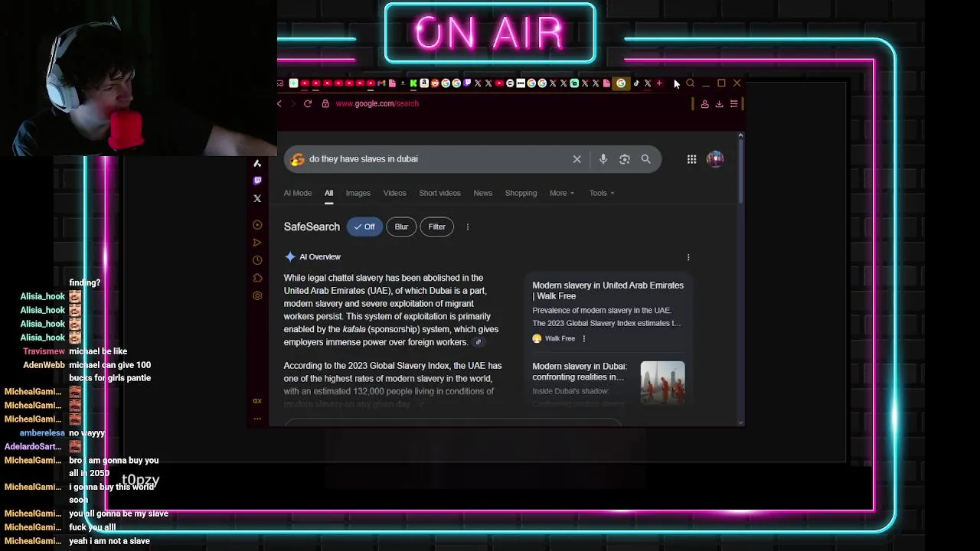980x551 pixels.
Task: Open the Settings gear icon in sidebar
Action: click(x=257, y=295)
